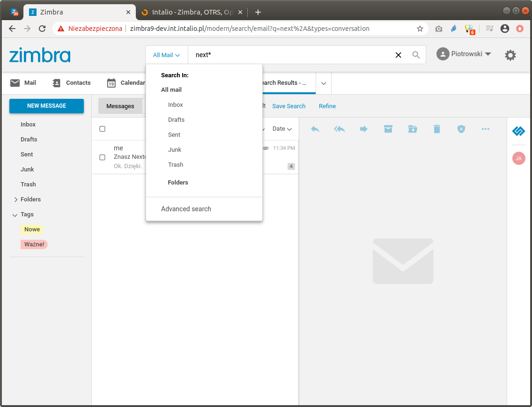Click the Reply arrow icon
The width and height of the screenshot is (532, 407).
click(x=315, y=129)
